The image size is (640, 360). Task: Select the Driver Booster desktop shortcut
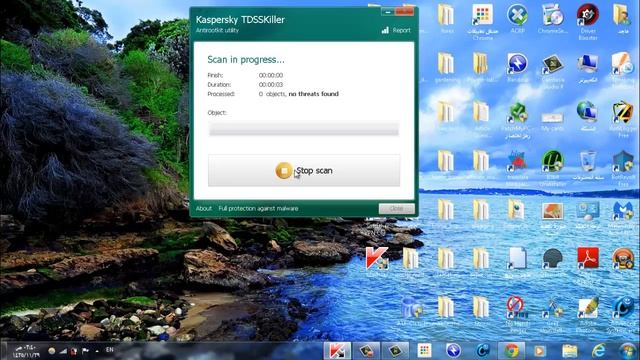[x=588, y=15]
